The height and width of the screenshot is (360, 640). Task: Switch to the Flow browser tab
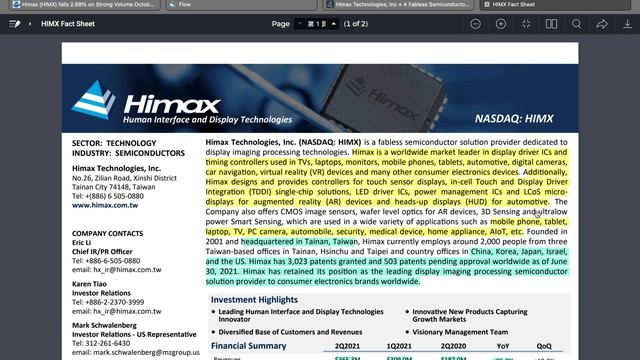click(x=241, y=4)
